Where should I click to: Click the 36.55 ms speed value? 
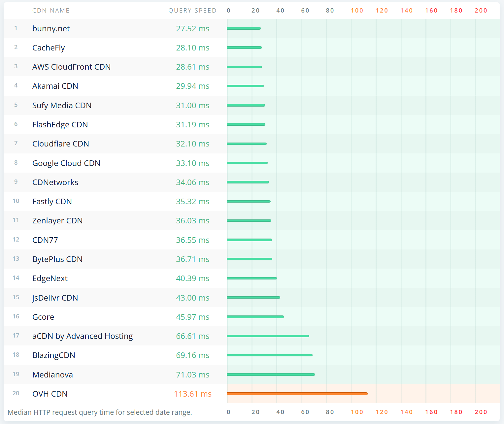[193, 240]
